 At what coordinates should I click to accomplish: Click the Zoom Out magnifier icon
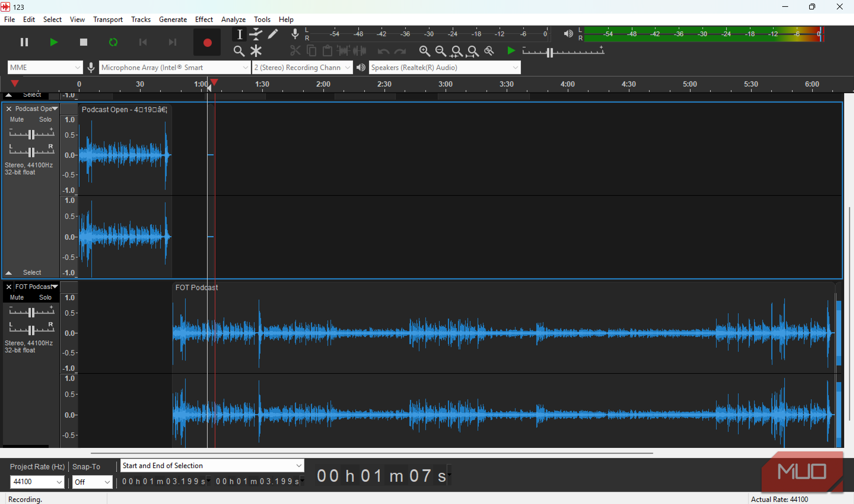coord(440,51)
